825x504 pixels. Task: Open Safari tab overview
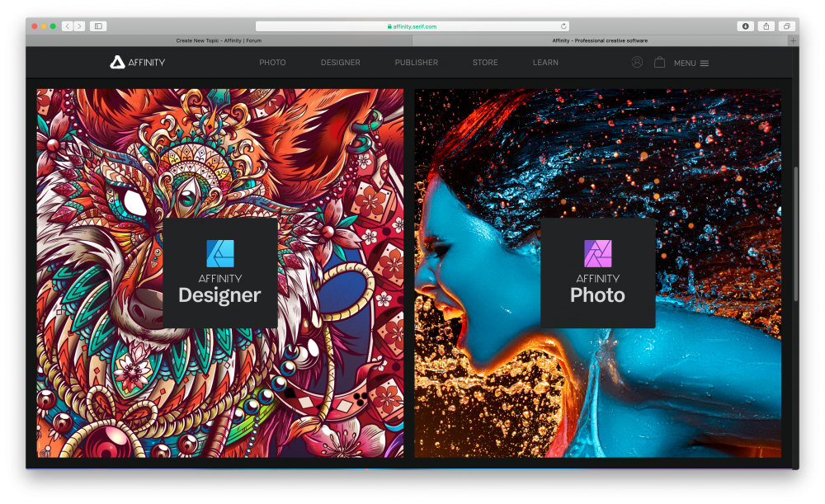(787, 26)
